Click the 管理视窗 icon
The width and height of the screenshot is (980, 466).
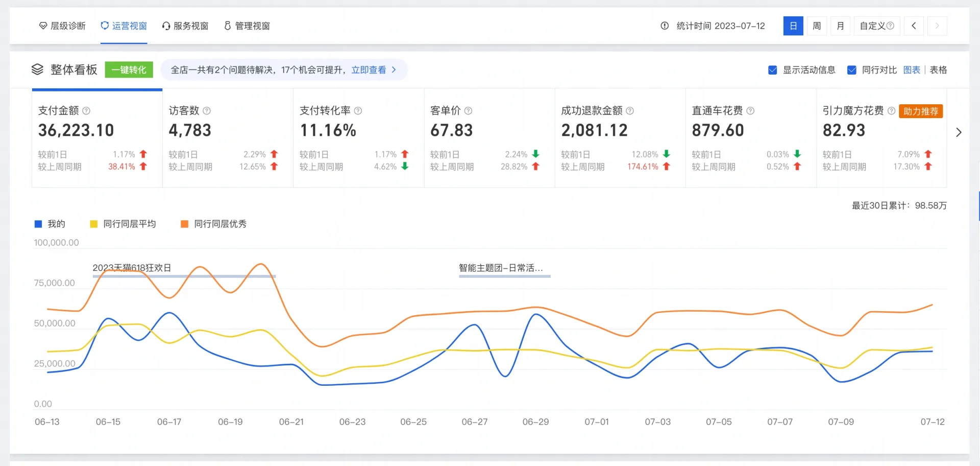pos(228,26)
